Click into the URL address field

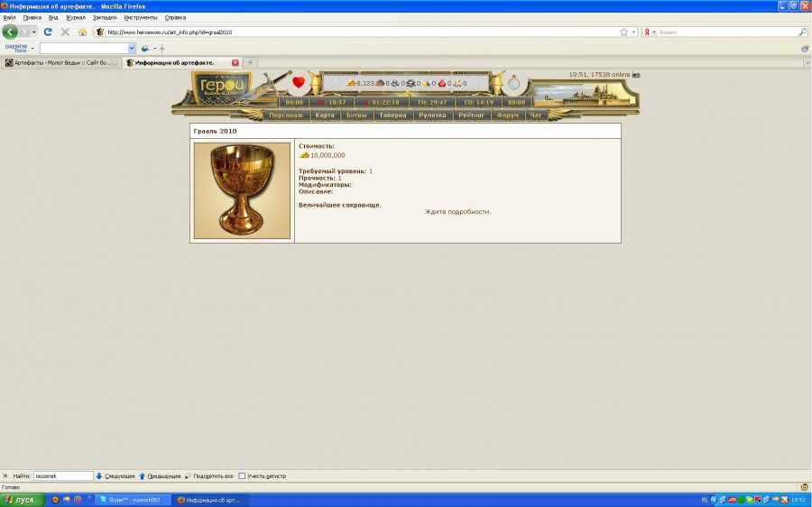click(362, 32)
